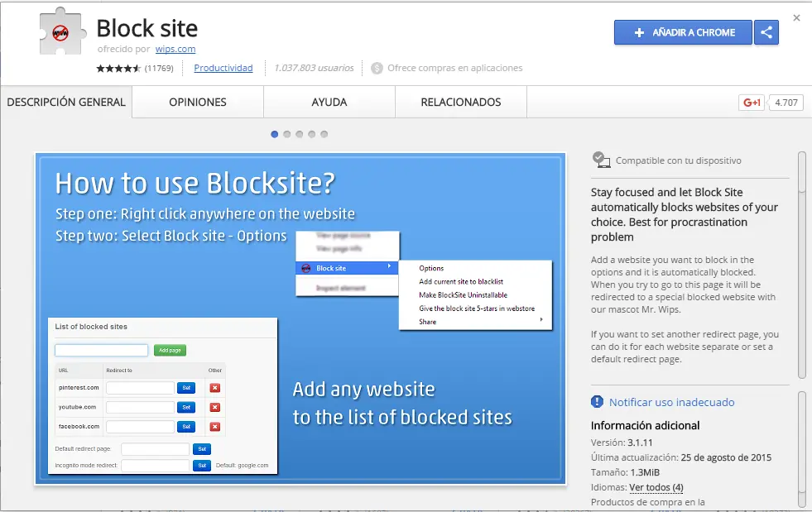This screenshot has height=512, width=812.
Task: Select the fifth screenshot carousel dot
Action: (324, 134)
